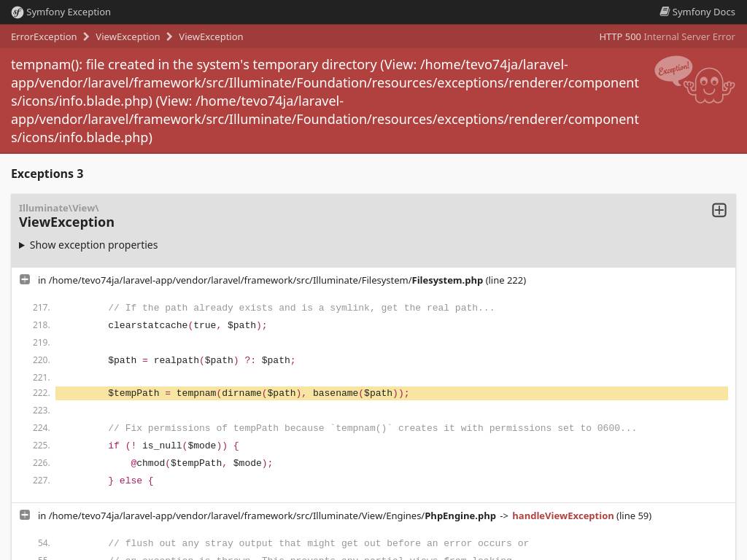The image size is (747, 560).
Task: Collapse the Filesystem.php trace entry
Action: pyautogui.click(x=25, y=279)
